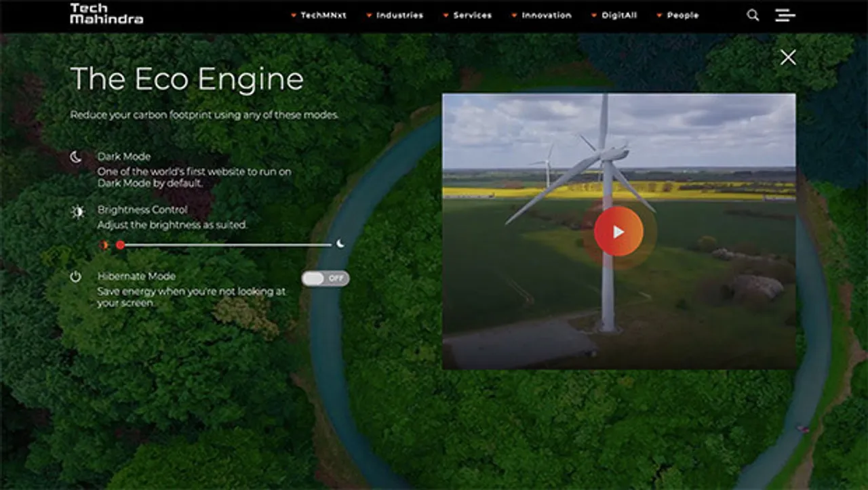
Task: Click The Eco Engine heading
Action: [186, 79]
